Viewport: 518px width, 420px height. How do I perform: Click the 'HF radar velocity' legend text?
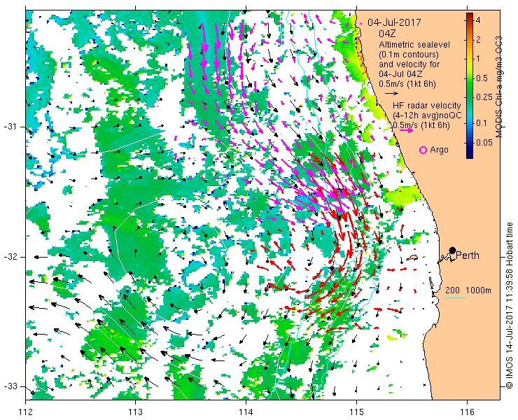[427, 106]
